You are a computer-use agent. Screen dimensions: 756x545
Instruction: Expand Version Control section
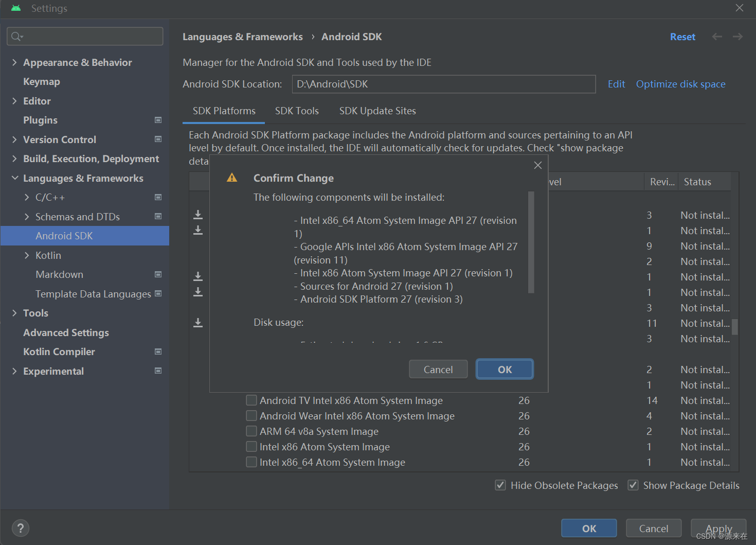click(x=14, y=139)
